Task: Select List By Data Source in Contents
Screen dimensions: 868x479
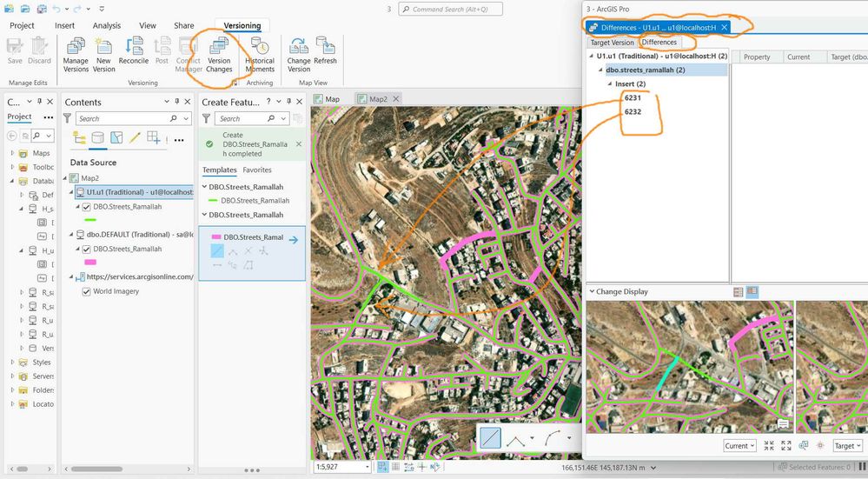Action: pyautogui.click(x=97, y=137)
